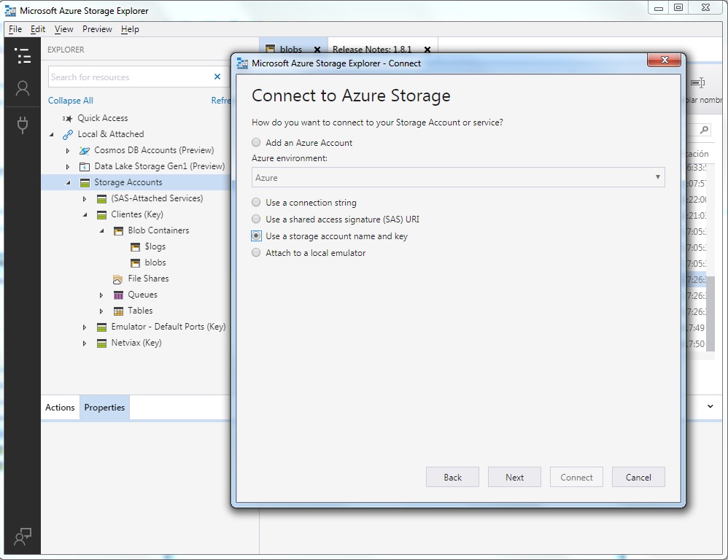Expand the Tables node
The height and width of the screenshot is (560, 728).
(x=101, y=311)
